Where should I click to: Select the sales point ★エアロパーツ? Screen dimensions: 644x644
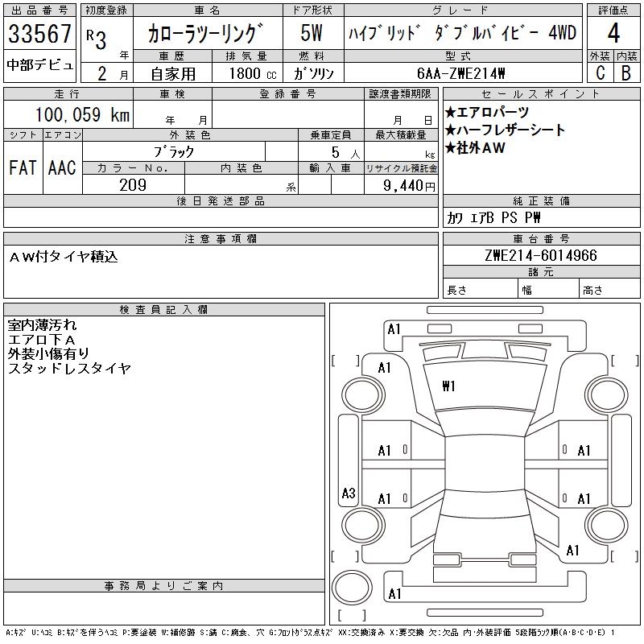(x=487, y=112)
